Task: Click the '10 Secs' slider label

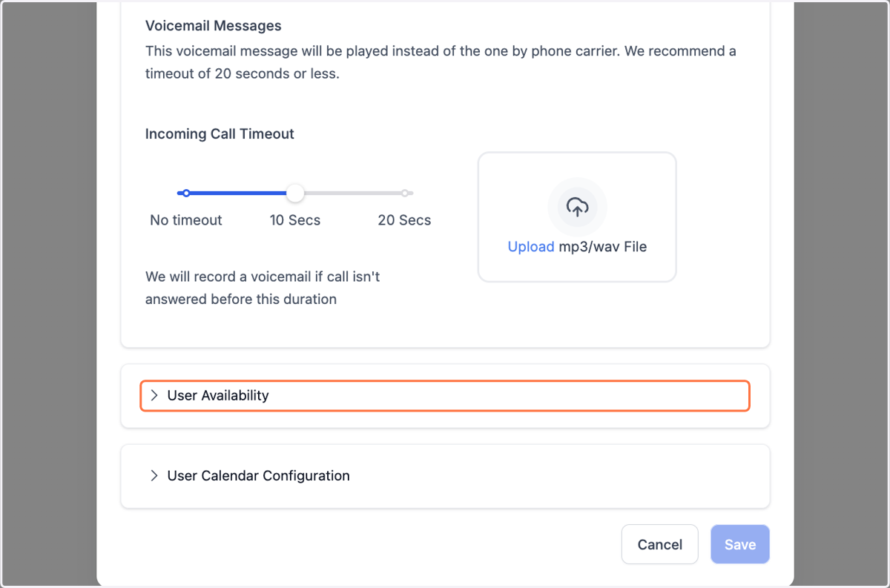Action: point(295,220)
